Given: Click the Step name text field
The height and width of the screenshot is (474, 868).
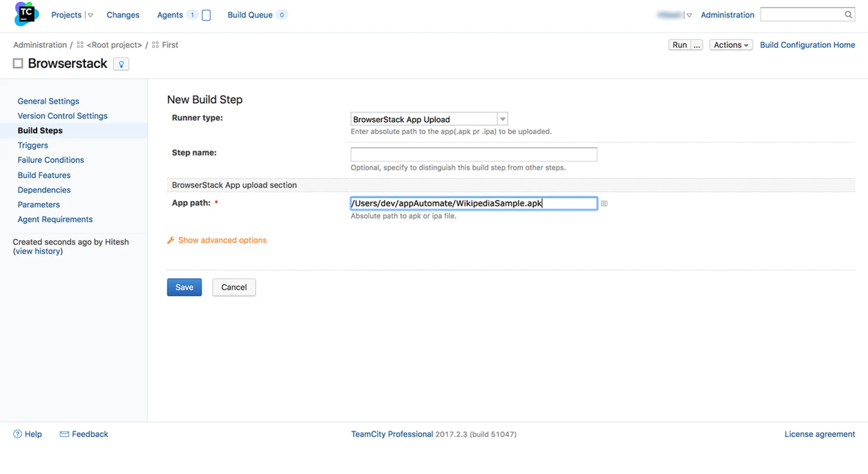Looking at the screenshot, I should 474,154.
